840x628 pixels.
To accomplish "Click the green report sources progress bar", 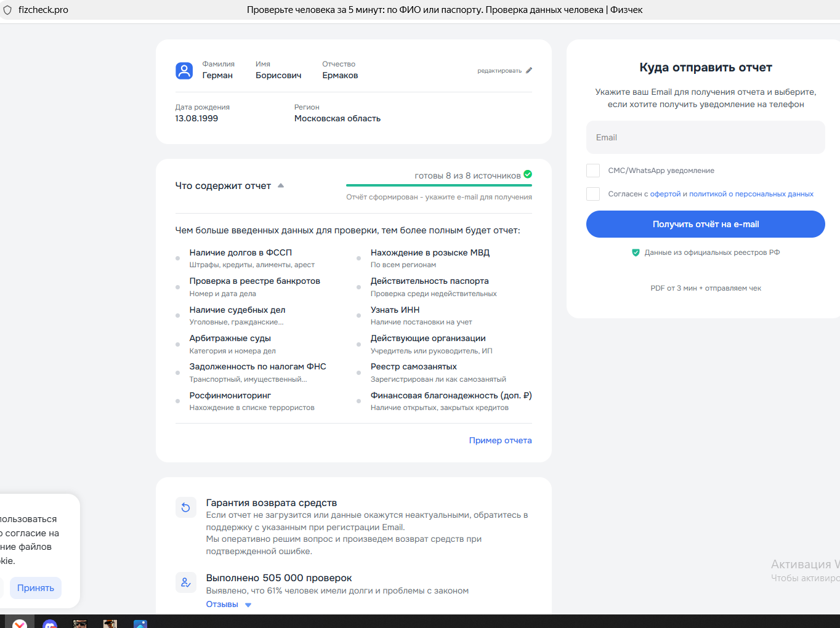I will tap(438, 185).
